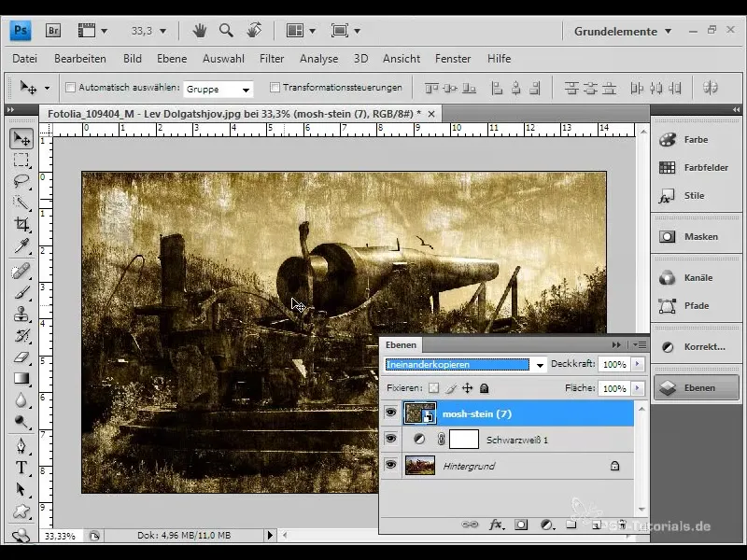Open Fläche slider arrow
Image resolution: width=747 pixels, height=560 pixels.
638,388
